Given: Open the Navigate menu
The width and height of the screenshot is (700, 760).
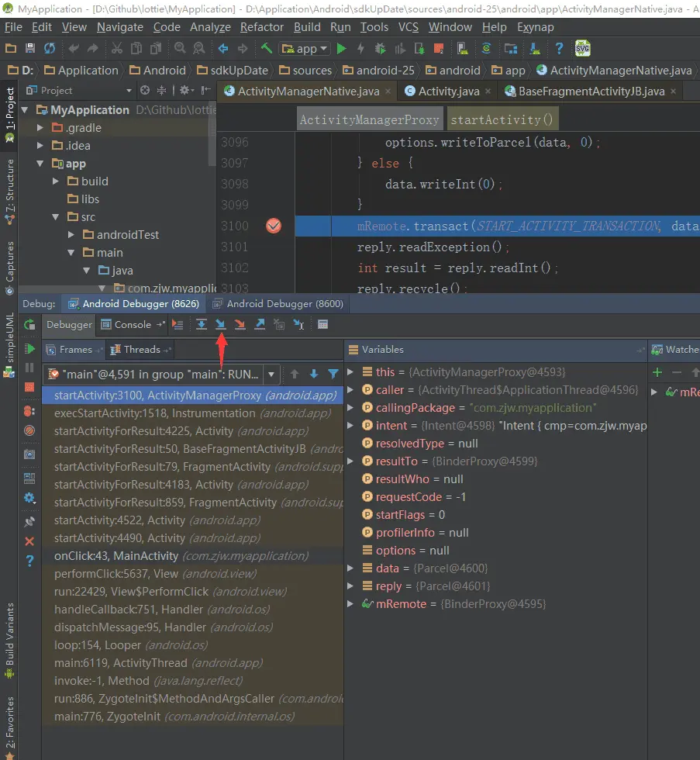Looking at the screenshot, I should 119,27.
